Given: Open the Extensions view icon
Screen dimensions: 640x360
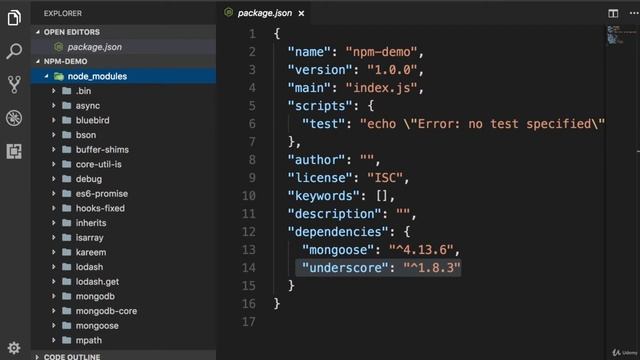Looking at the screenshot, I should coord(14,151).
